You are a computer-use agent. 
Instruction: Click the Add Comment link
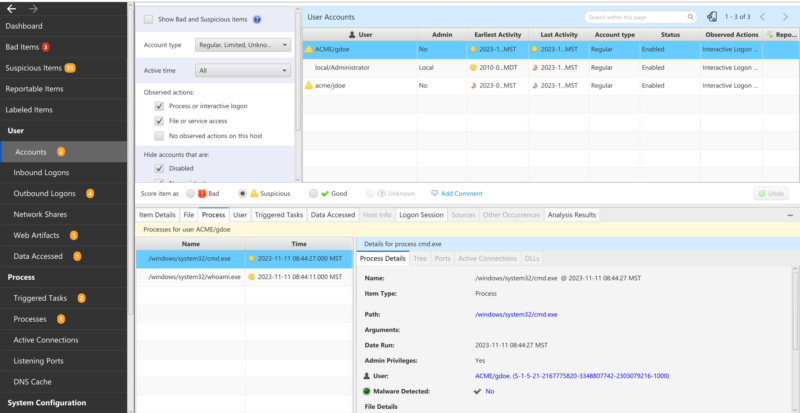[x=462, y=193]
